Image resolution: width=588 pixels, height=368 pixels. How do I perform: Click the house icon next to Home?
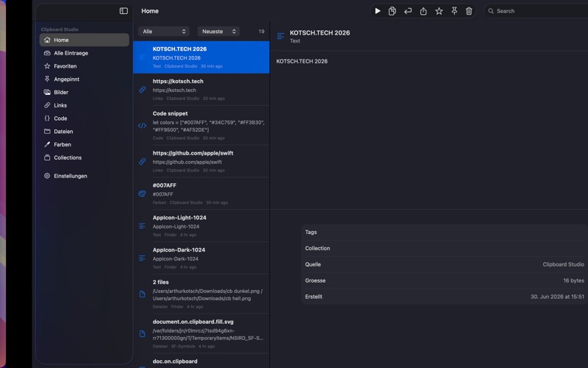[47, 40]
